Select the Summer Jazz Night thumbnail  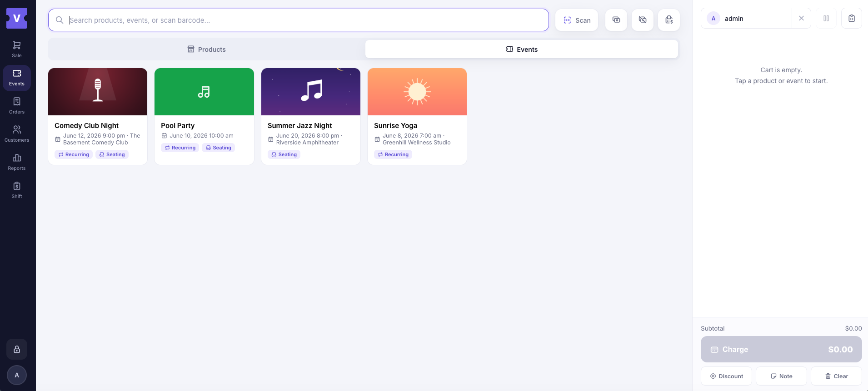tap(311, 92)
